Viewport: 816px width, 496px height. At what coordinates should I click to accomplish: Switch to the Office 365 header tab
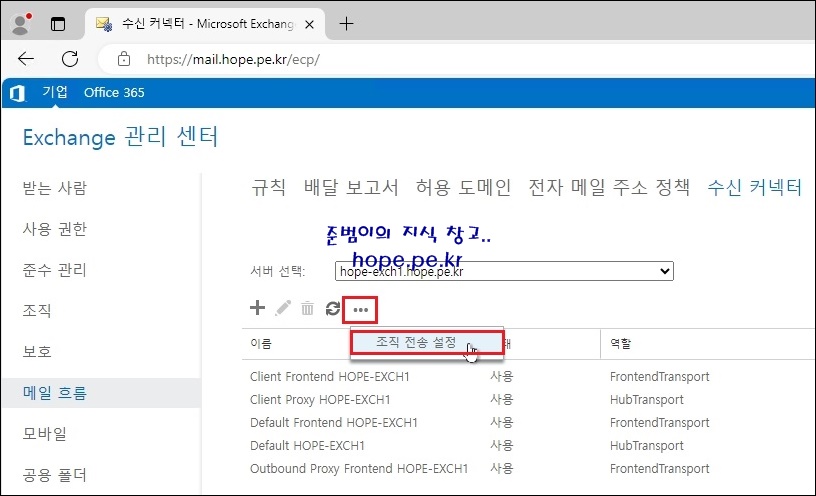pos(114,93)
